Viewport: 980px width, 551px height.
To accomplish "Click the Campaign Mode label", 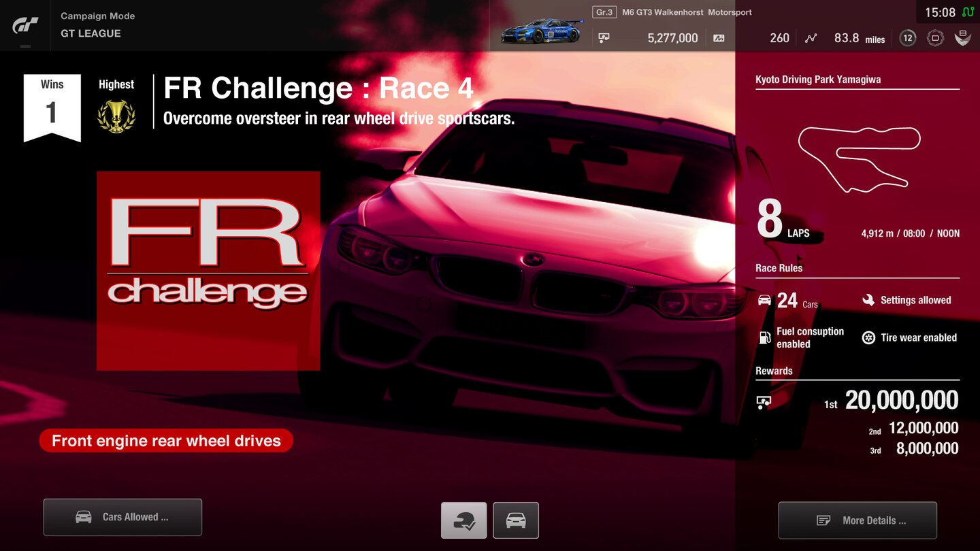I will [98, 15].
